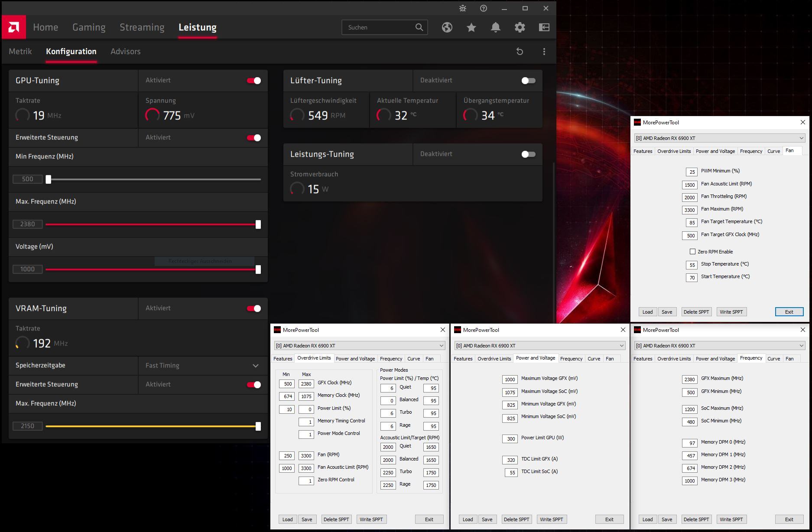This screenshot has height=532, width=812.
Task: Open the favorites star icon
Action: 471,27
